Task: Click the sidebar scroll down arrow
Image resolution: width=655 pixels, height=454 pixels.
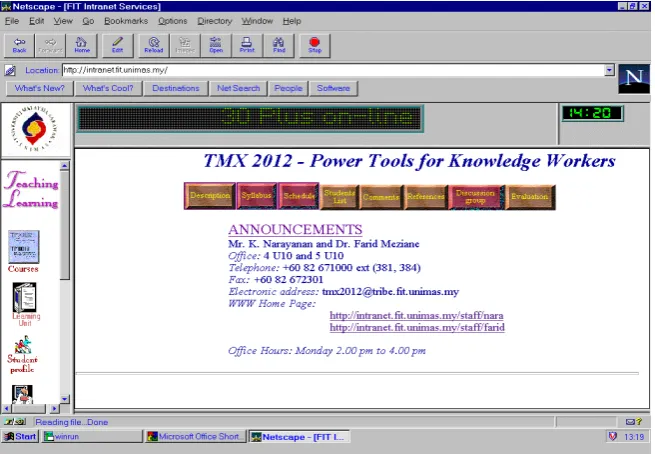Action: point(64,399)
